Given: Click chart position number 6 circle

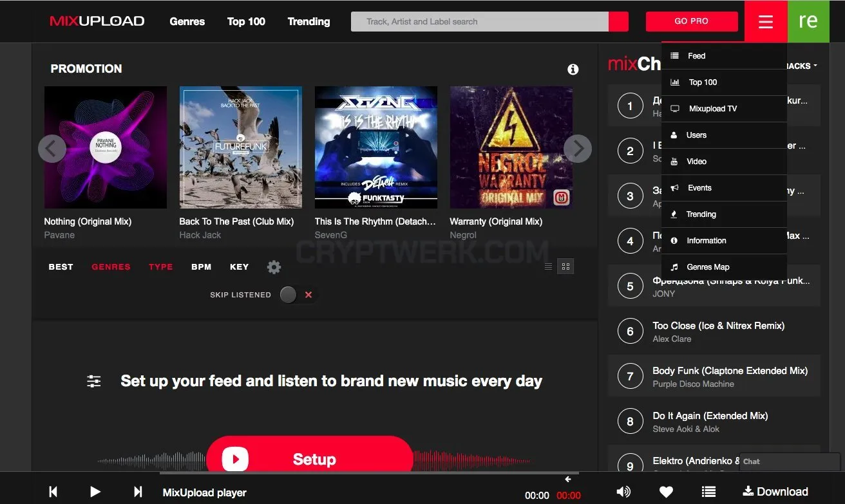Looking at the screenshot, I should (x=630, y=331).
